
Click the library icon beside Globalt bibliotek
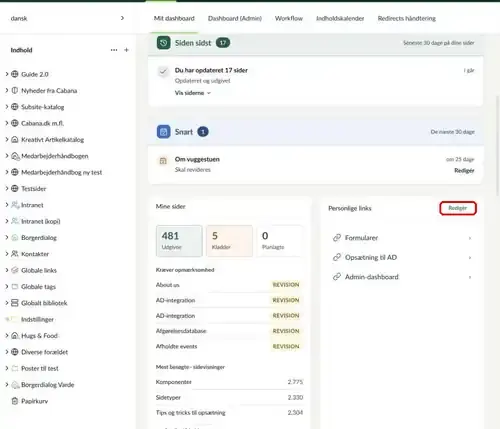15,303
